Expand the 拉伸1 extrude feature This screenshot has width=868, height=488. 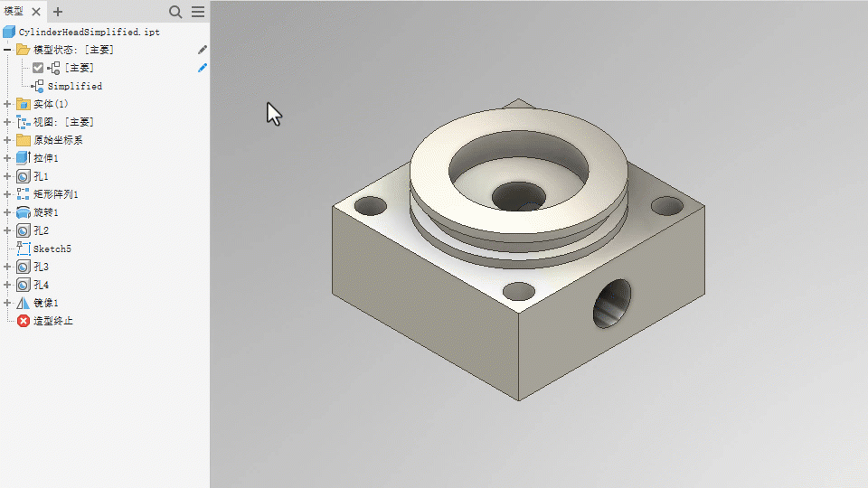pyautogui.click(x=7, y=158)
